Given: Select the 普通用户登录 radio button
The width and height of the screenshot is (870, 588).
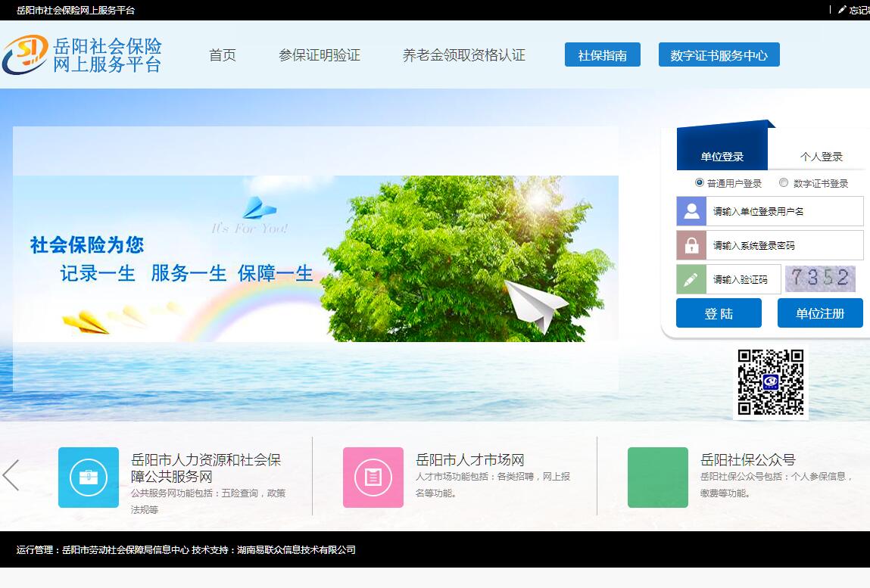Looking at the screenshot, I should click(700, 183).
